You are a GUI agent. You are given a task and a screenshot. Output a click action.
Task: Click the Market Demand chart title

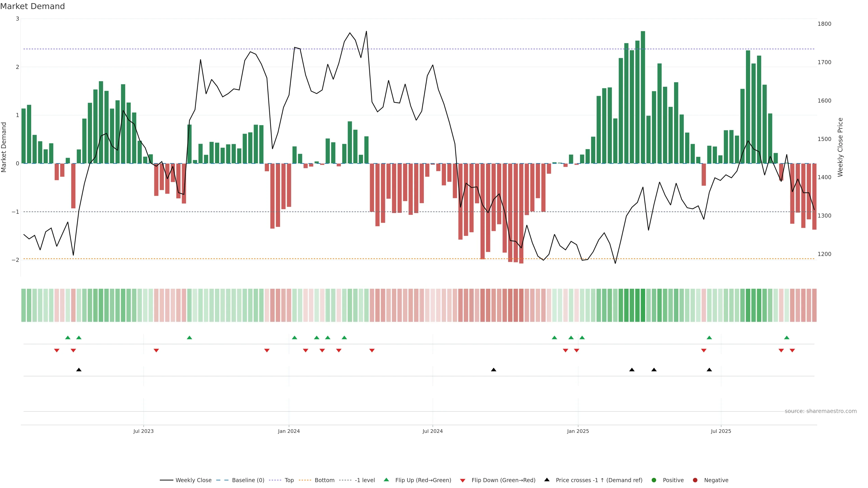point(32,6)
